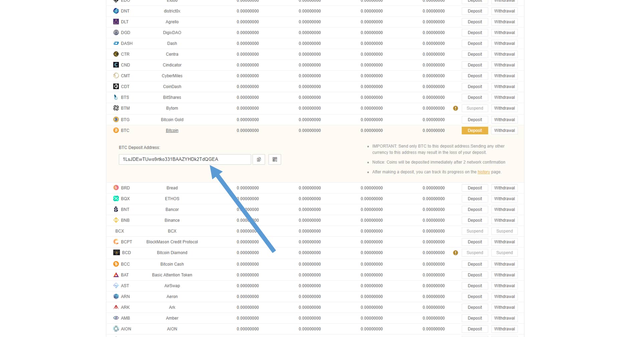644x337 pixels.
Task: Click the BTG coin icon
Action: (116, 120)
